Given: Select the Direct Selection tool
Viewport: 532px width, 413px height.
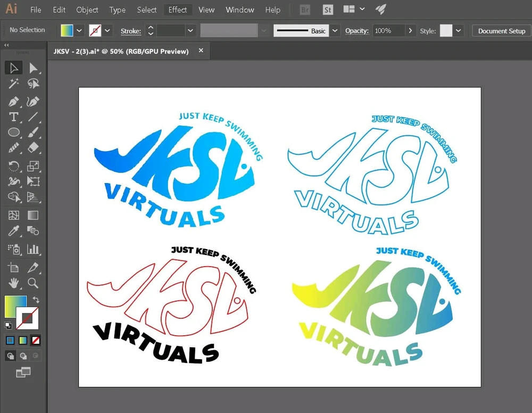Looking at the screenshot, I should (33, 68).
